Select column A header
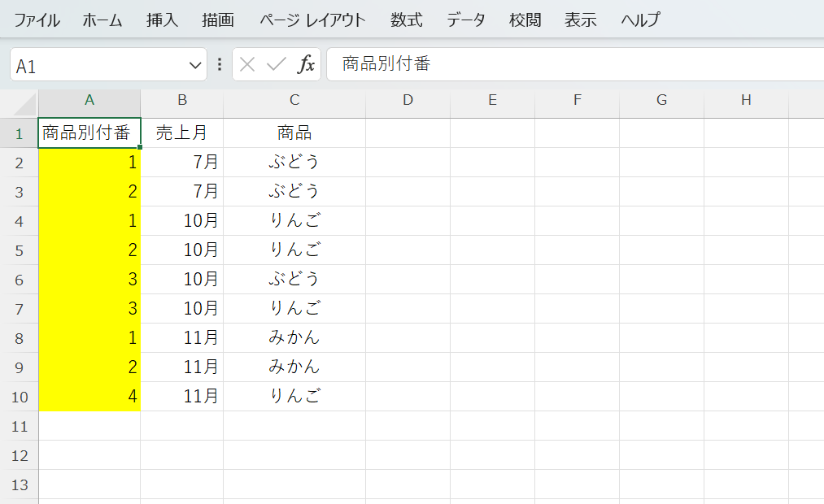The height and width of the screenshot is (504, 824). (89, 100)
